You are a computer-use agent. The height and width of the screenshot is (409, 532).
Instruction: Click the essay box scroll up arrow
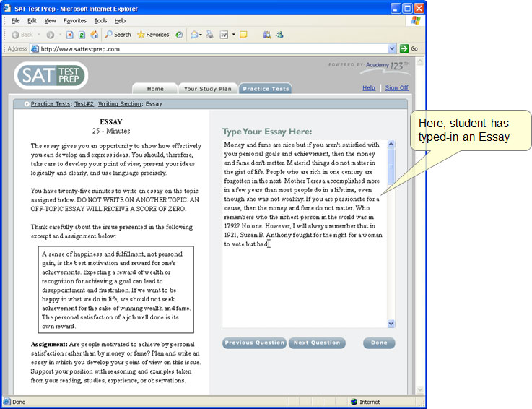pos(391,145)
